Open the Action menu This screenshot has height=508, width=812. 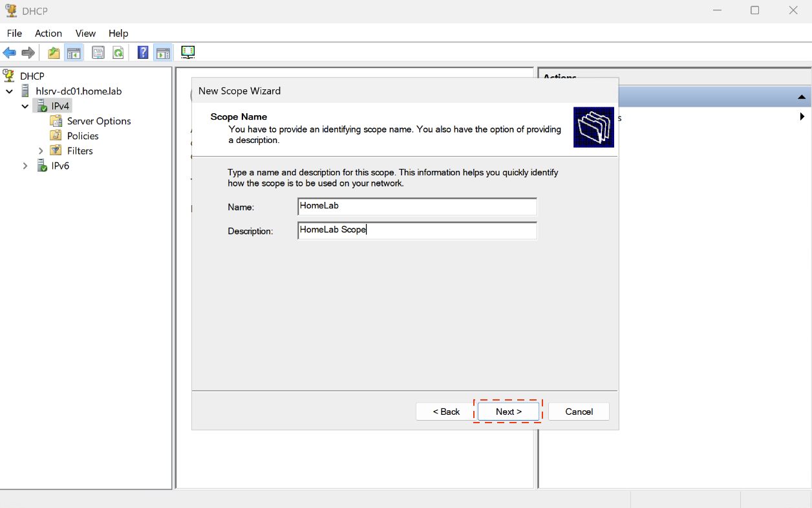point(48,33)
